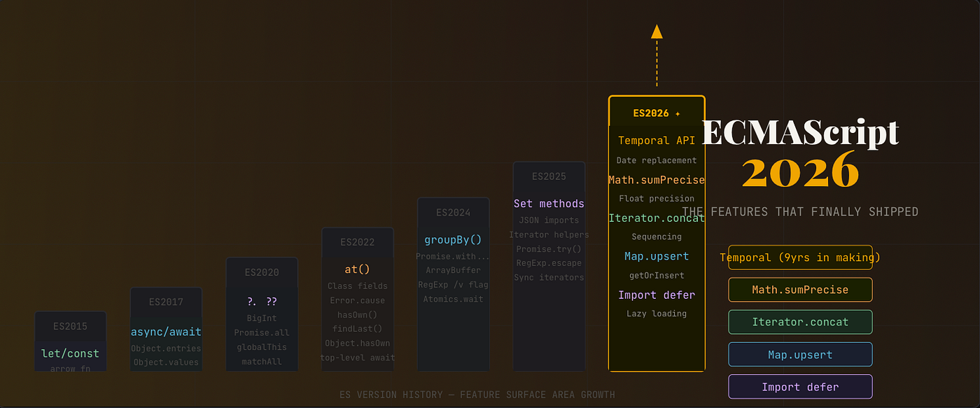Select the ES2015 column header
This screenshot has width=980, height=408.
(x=71, y=326)
